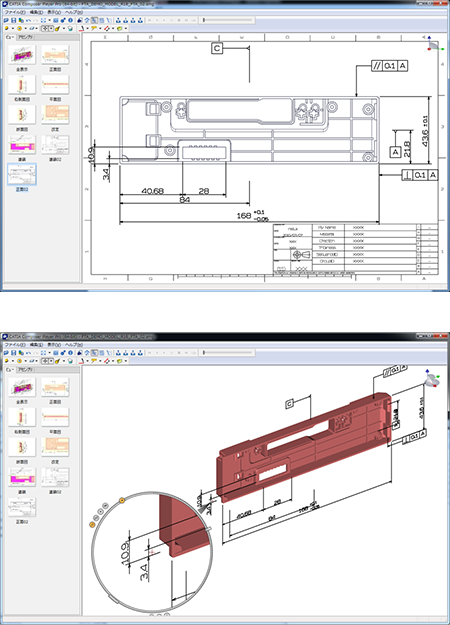Open the ファイル menu in lower window
450x625 pixels.
(15, 345)
